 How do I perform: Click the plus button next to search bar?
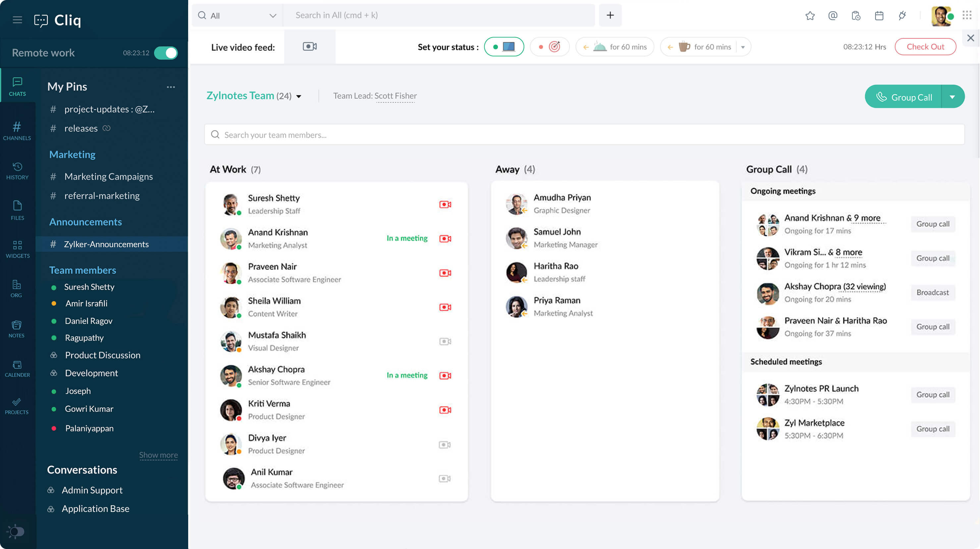coord(610,15)
